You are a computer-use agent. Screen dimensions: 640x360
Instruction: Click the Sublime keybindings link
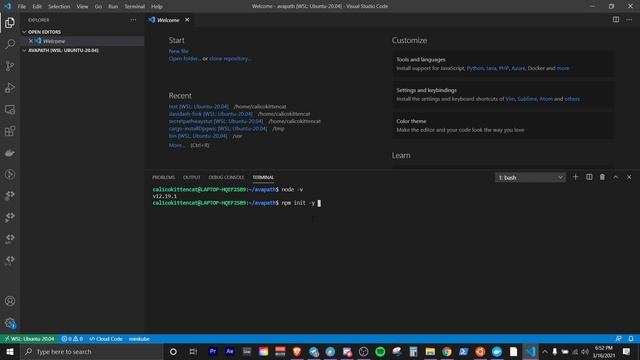click(x=527, y=99)
